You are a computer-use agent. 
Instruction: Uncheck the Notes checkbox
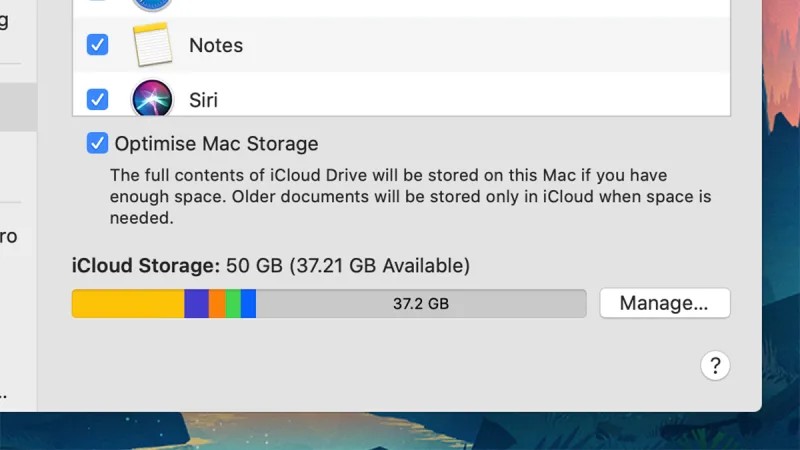[97, 45]
